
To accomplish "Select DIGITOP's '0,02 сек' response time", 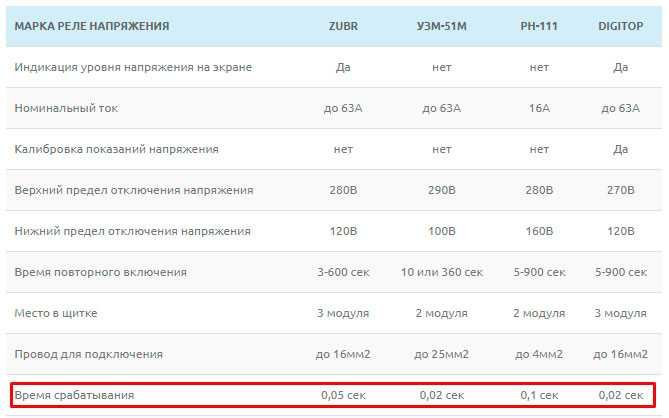I will click(x=620, y=395).
